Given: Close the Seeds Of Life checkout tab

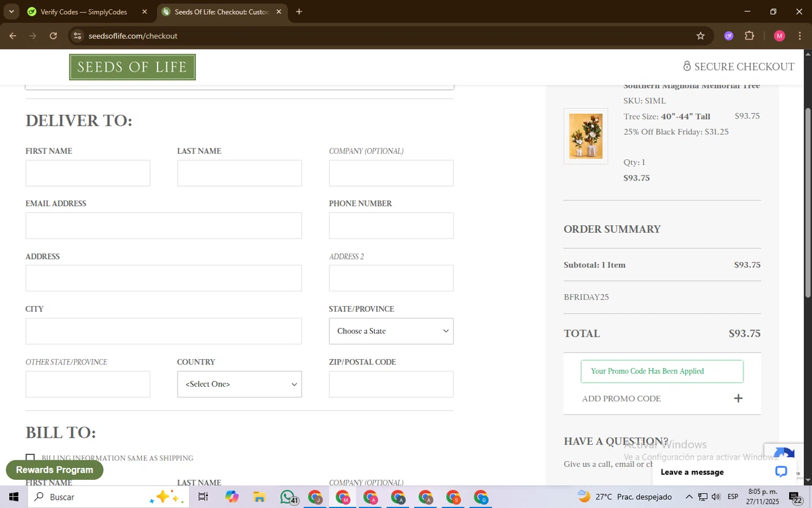Looking at the screenshot, I should (x=279, y=12).
